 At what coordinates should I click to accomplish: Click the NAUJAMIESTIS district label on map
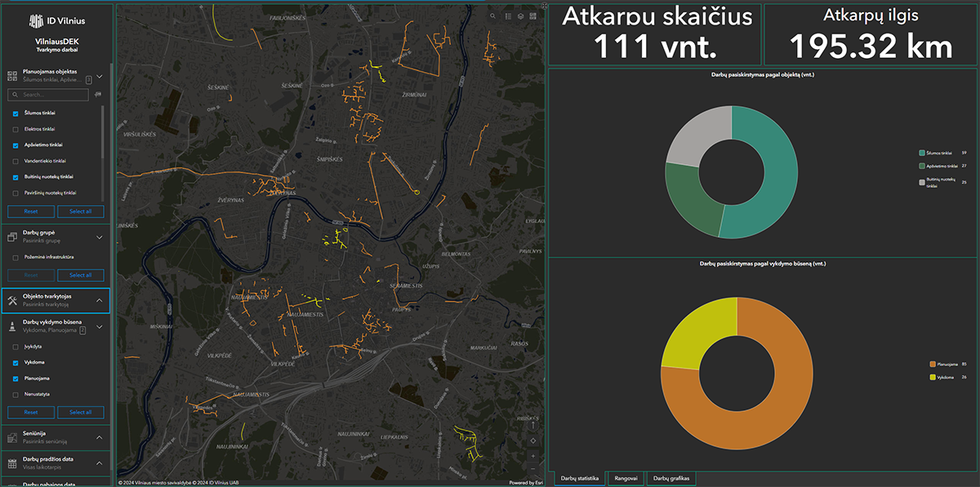307,314
